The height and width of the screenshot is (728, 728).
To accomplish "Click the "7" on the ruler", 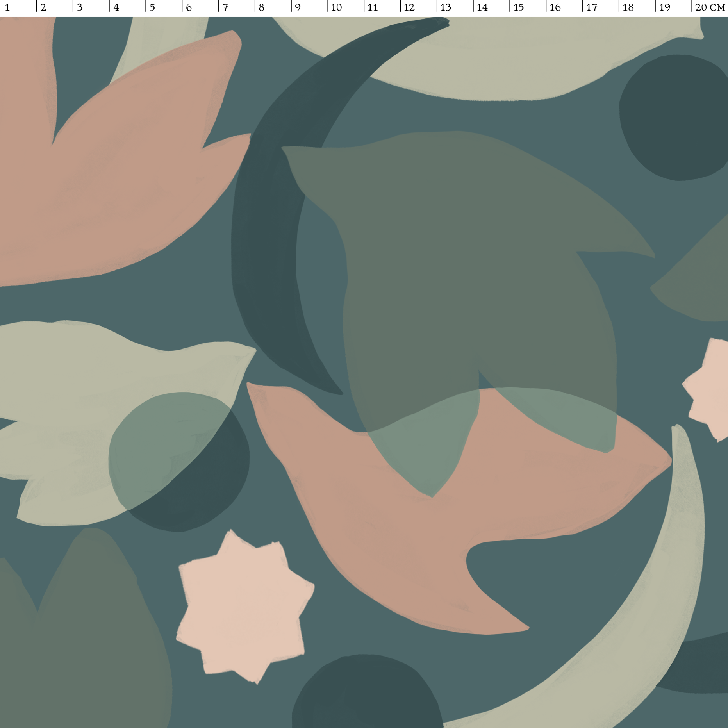I will tap(225, 7).
